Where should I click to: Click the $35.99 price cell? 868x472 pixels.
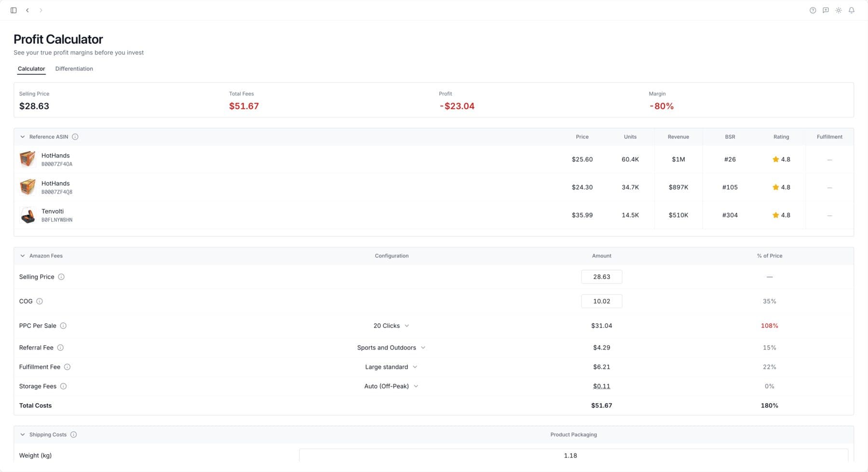(x=582, y=215)
